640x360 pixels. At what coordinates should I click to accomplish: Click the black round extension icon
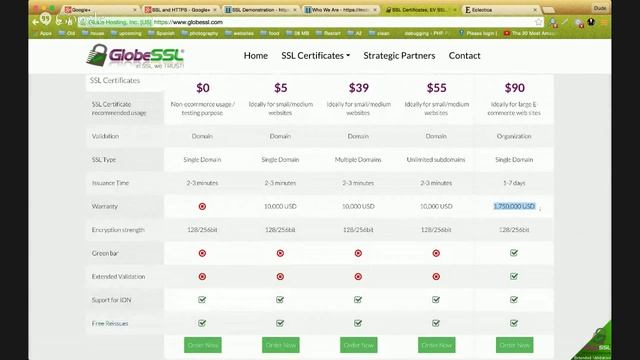tap(591, 22)
